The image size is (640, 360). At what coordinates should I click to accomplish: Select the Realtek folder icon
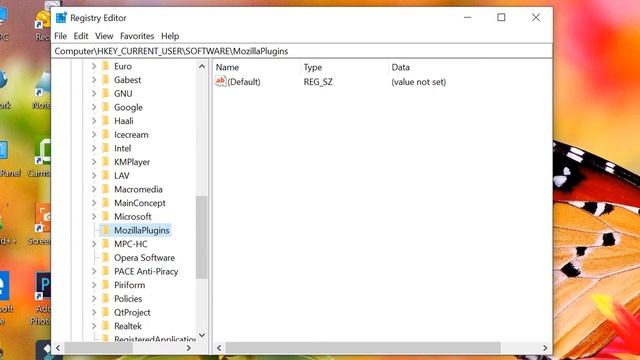tap(105, 326)
